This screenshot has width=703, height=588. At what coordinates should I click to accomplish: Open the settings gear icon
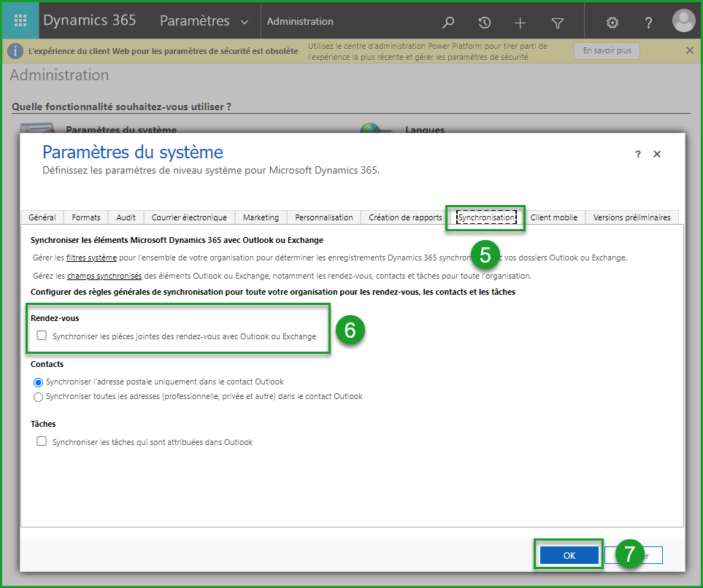(612, 23)
